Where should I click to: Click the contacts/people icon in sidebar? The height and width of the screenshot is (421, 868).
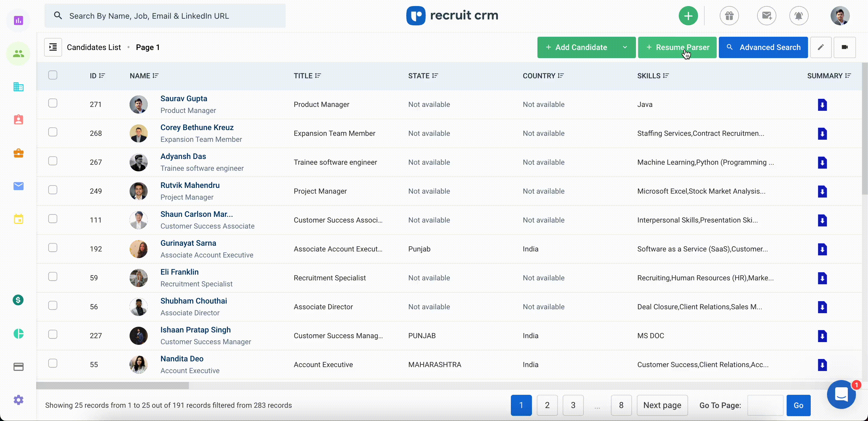18,53
